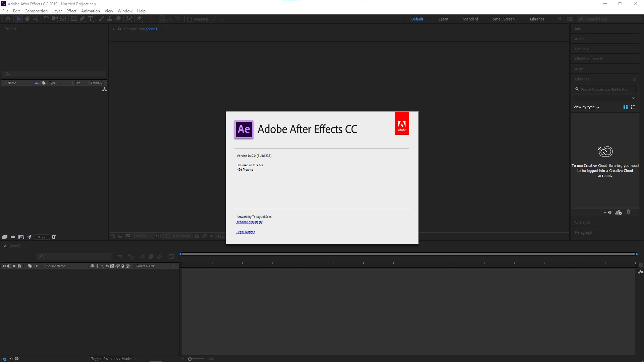Select the Horizontal Type tool
The height and width of the screenshot is (362, 644).
(x=91, y=19)
